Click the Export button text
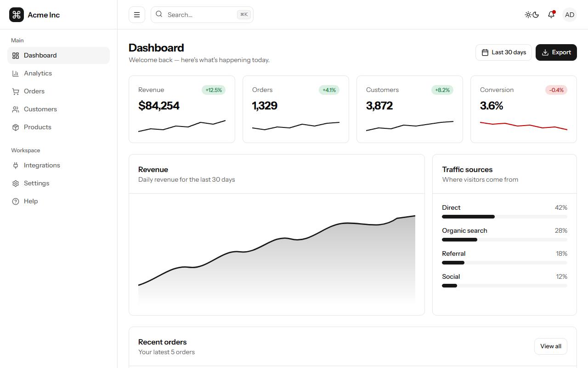This screenshot has height=368, width=588. 561,52
